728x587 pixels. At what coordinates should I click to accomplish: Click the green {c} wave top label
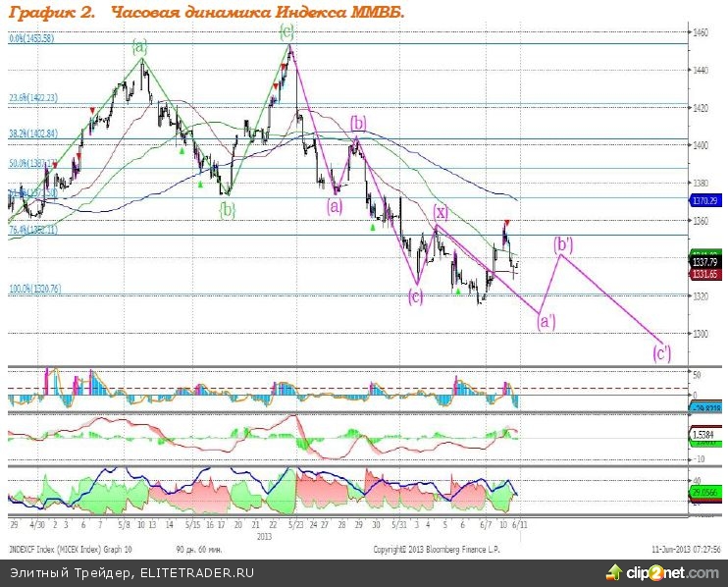tap(286, 32)
